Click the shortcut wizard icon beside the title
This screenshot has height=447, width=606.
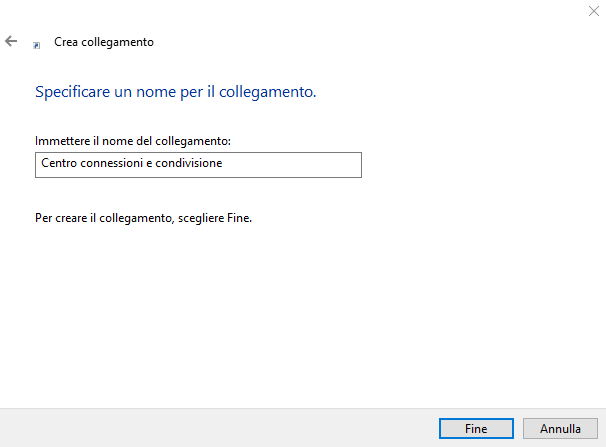click(36, 46)
